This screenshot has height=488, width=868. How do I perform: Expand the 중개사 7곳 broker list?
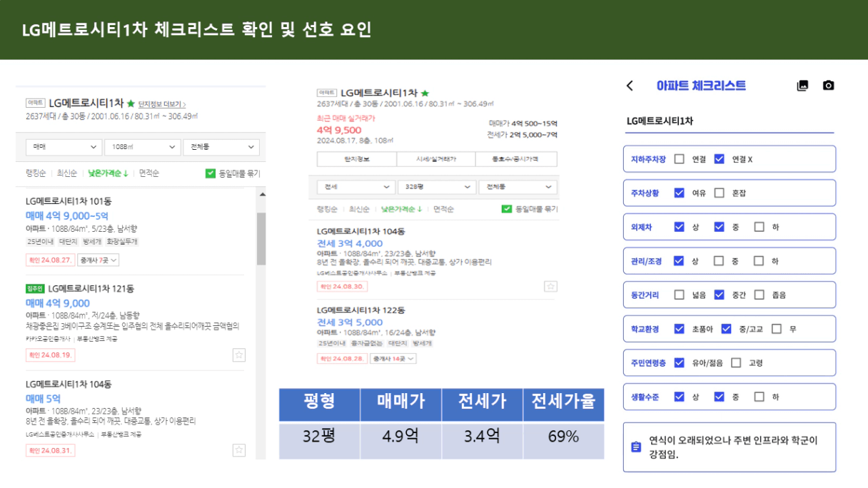(x=99, y=260)
